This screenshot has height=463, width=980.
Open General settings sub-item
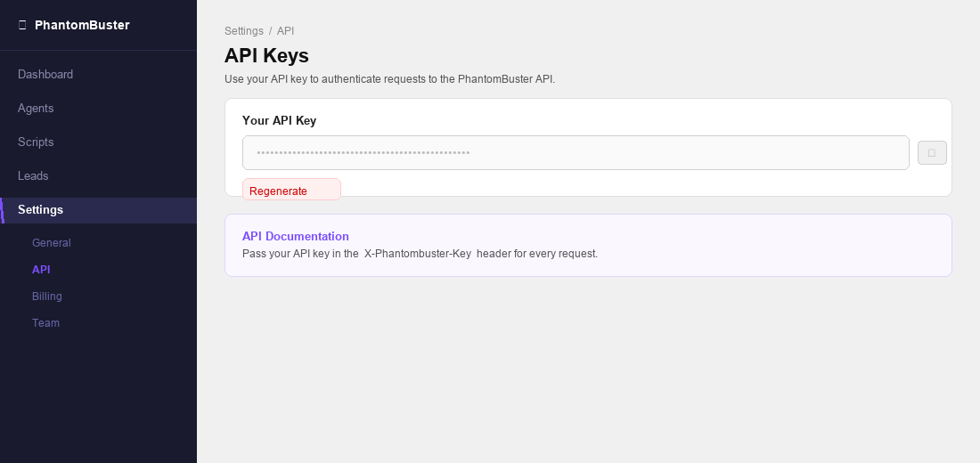52,242
